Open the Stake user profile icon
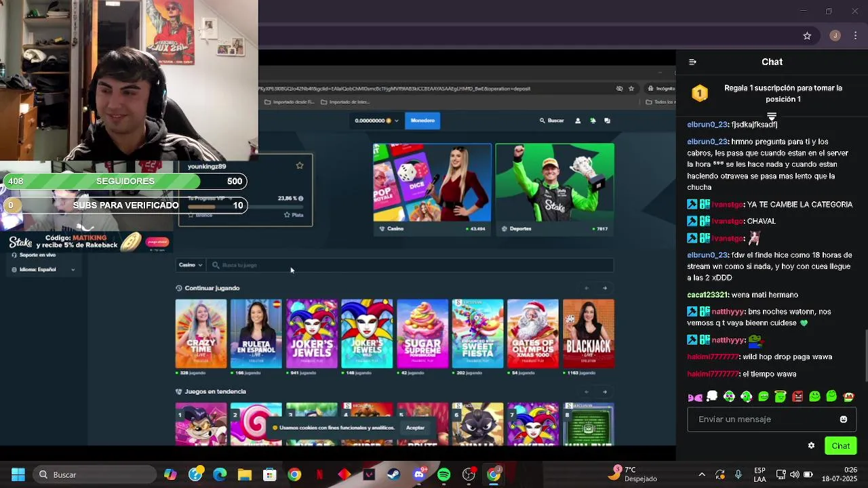868x488 pixels. [x=578, y=121]
